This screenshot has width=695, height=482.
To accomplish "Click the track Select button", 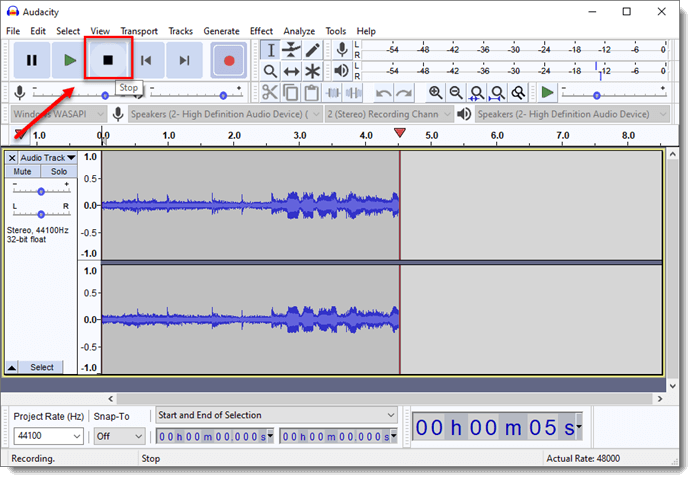I will pyautogui.click(x=42, y=367).
